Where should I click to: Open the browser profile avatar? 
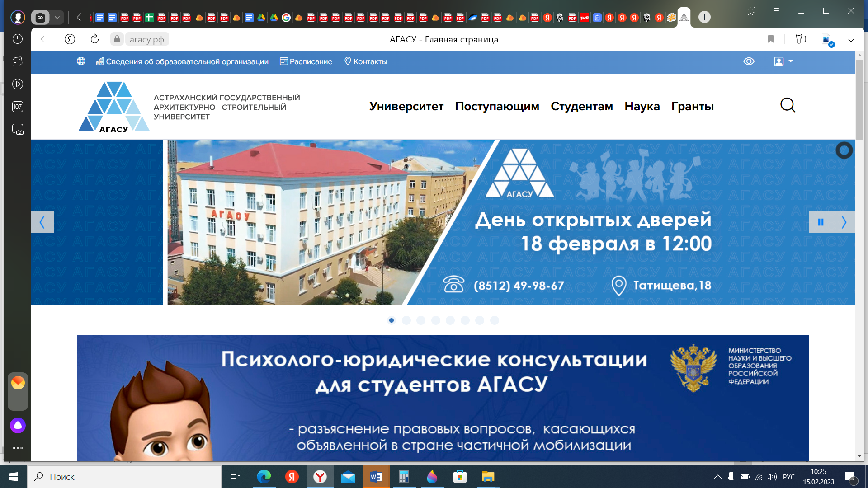tap(18, 17)
